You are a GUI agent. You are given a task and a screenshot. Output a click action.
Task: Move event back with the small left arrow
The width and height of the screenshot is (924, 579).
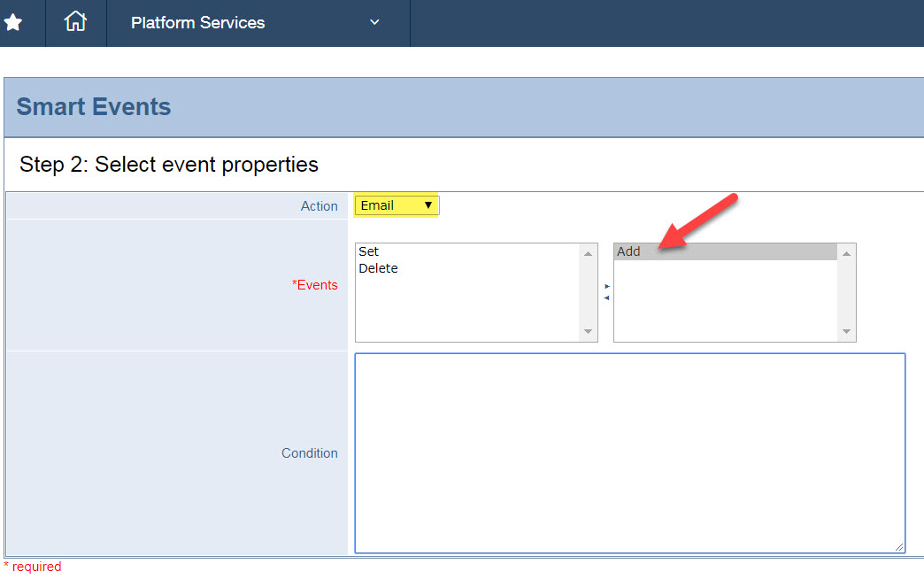tap(606, 298)
